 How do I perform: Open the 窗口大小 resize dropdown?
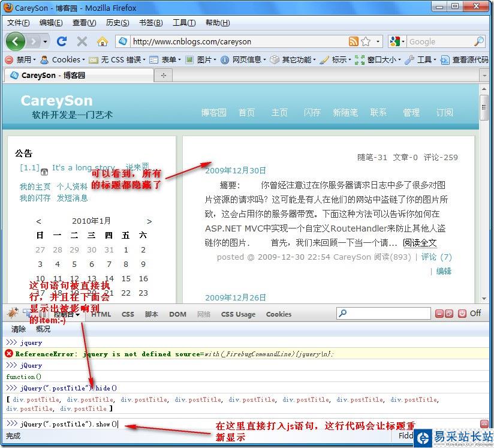click(x=378, y=59)
